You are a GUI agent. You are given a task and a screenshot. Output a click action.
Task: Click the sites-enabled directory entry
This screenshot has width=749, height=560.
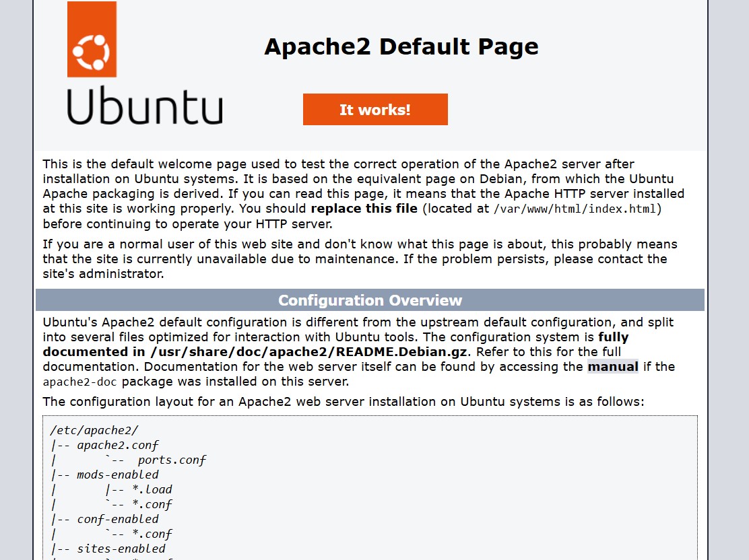click(121, 549)
